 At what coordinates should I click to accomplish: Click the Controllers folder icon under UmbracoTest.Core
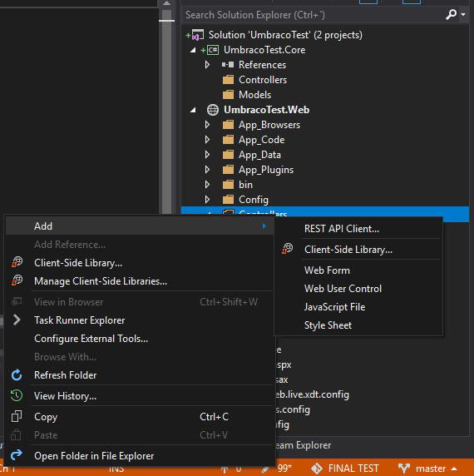(228, 80)
